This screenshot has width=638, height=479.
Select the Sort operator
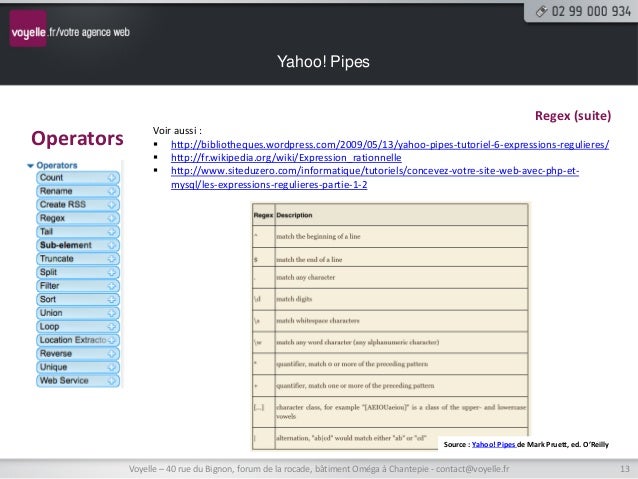click(x=78, y=300)
